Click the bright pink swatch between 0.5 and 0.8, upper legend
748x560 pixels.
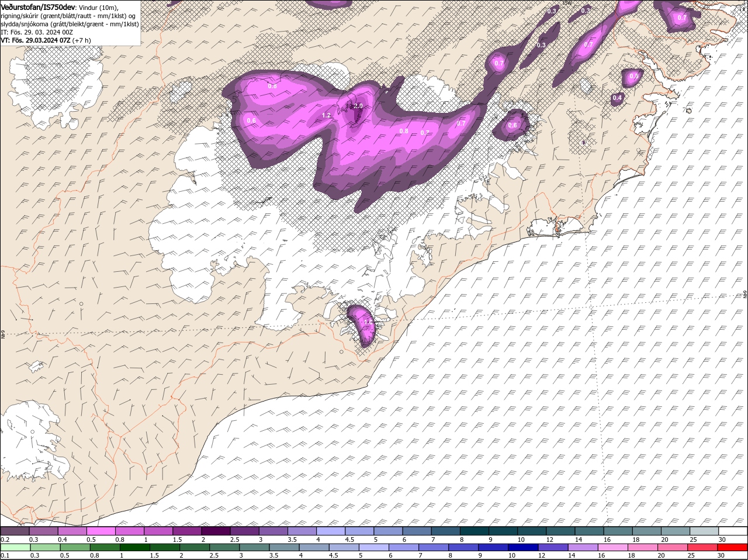pyautogui.click(x=101, y=531)
